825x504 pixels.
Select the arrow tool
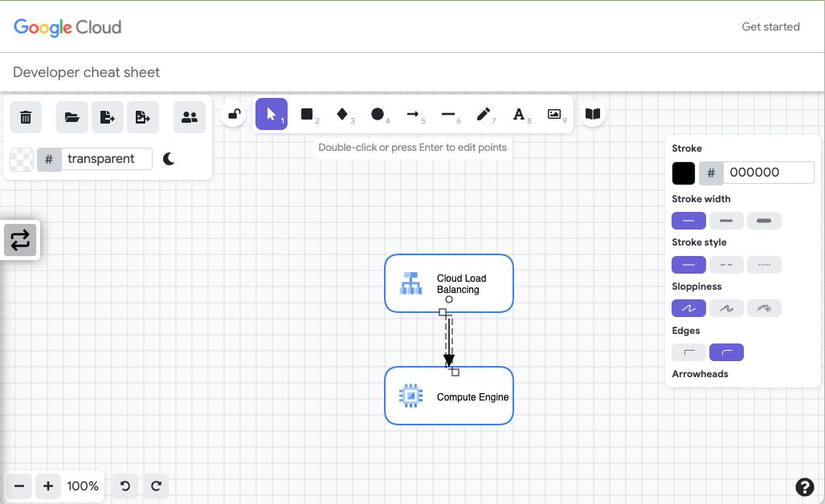(413, 114)
